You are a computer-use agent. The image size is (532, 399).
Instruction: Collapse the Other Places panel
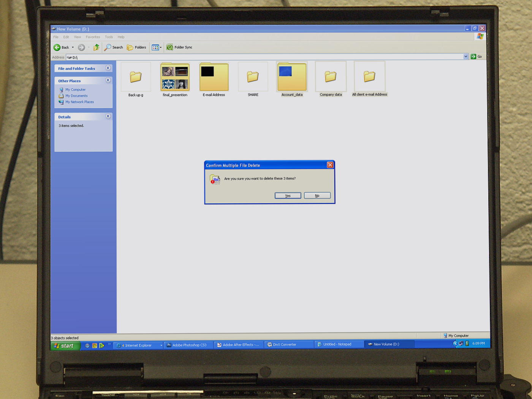pos(108,80)
